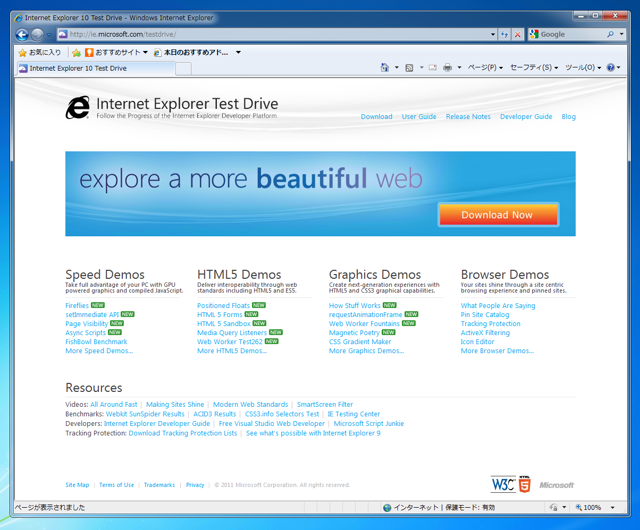Open the Blog link

tap(569, 117)
